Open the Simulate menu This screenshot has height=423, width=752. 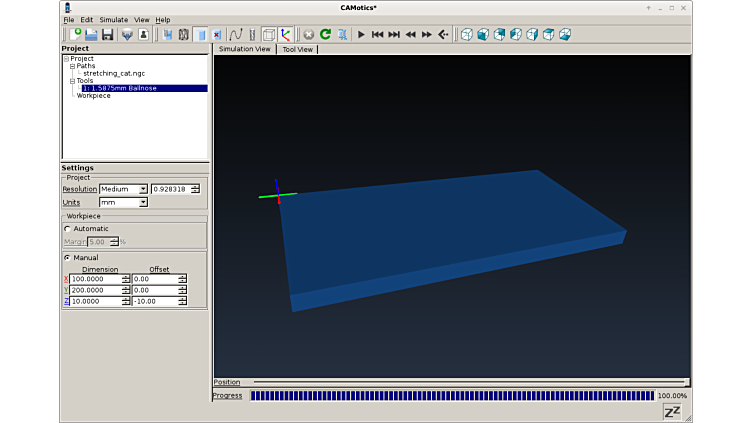click(113, 20)
